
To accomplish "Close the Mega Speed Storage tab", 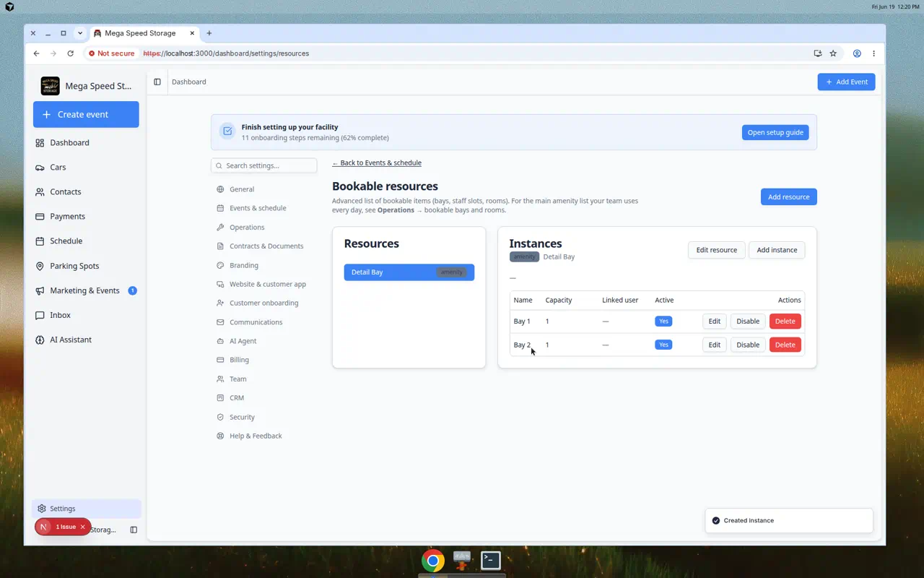I will (x=192, y=33).
